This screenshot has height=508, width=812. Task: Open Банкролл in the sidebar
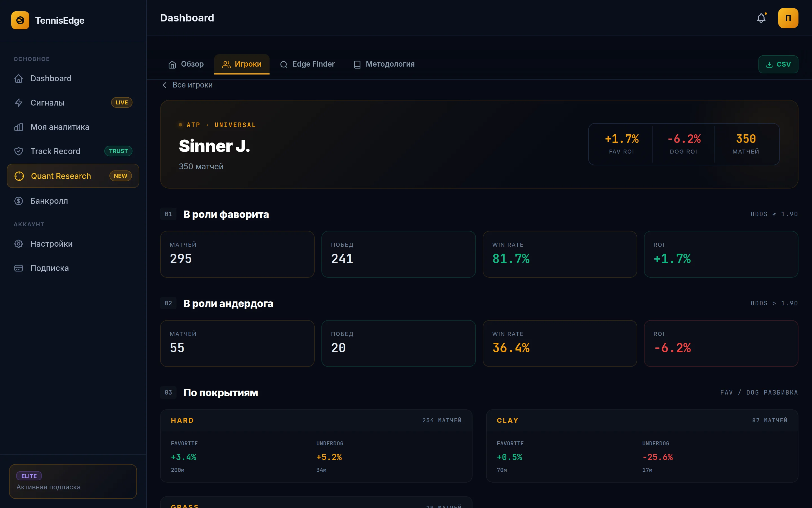pos(73,201)
